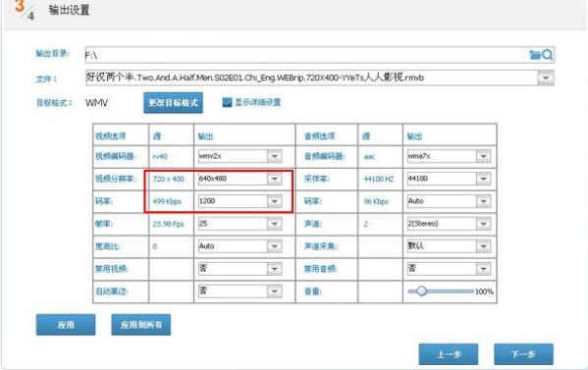
Task: Click the source 44100 HZ value
Action: [x=379, y=180]
